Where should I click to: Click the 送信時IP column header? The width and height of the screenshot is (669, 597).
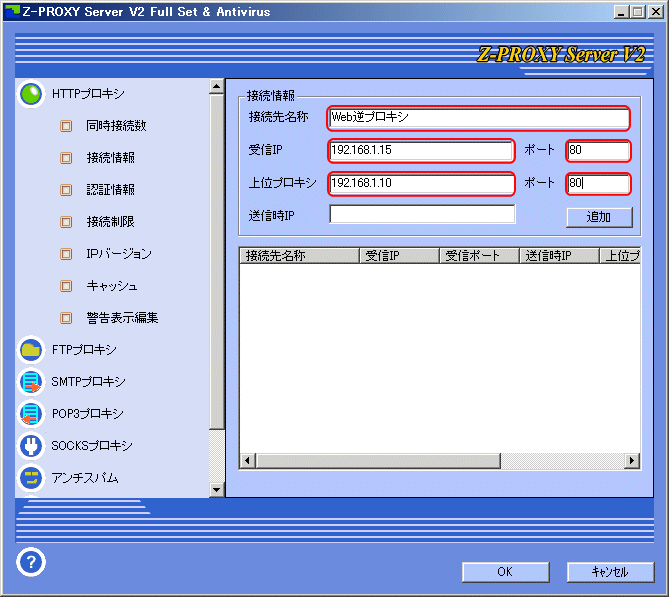coord(559,256)
